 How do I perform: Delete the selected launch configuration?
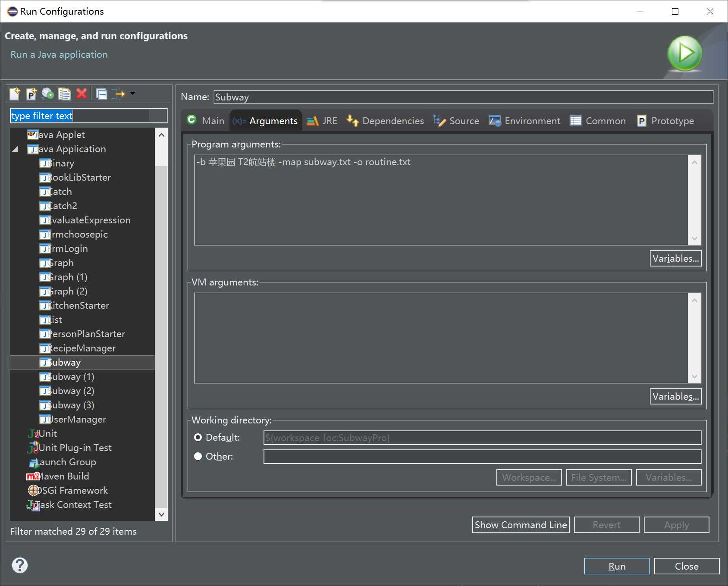point(82,94)
